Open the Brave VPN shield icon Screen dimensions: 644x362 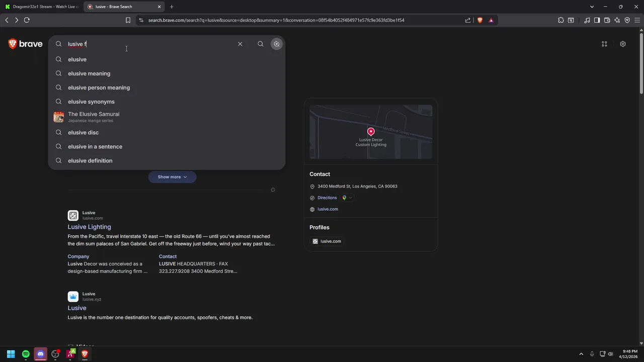coord(627,20)
